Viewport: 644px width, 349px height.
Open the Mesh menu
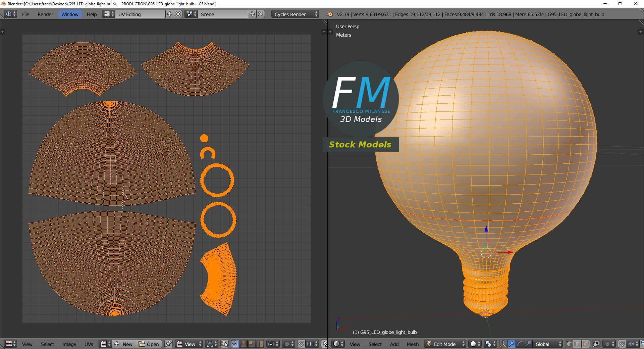(x=413, y=344)
